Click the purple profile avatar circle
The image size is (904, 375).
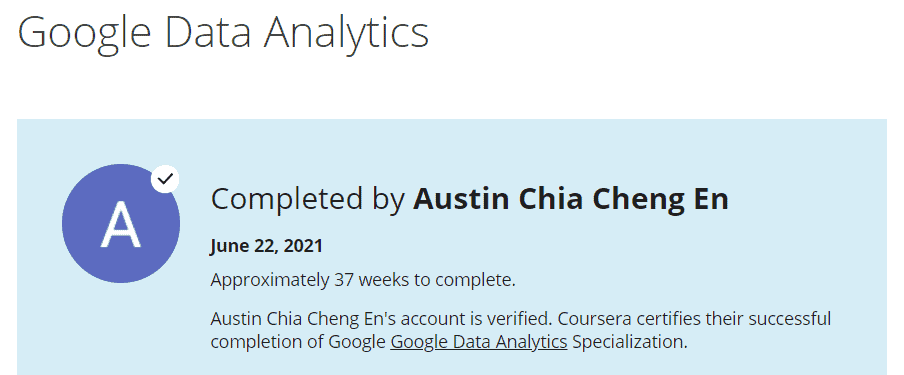[x=121, y=223]
